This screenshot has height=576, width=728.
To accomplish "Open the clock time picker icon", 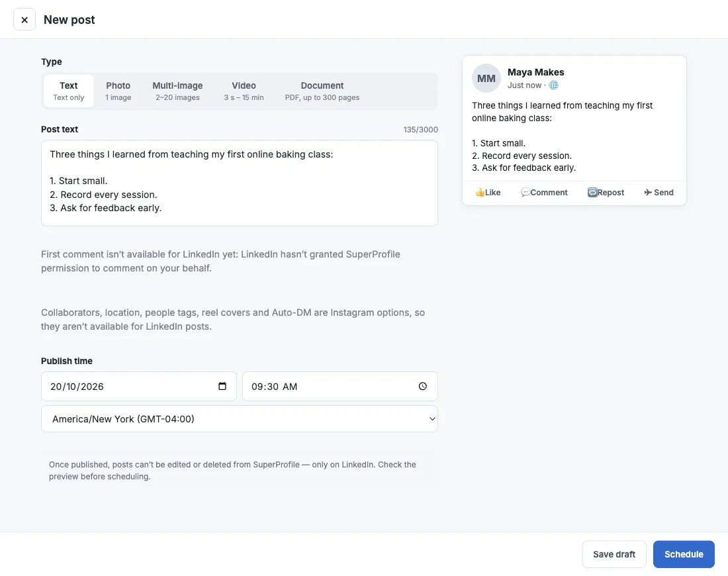I will [422, 386].
